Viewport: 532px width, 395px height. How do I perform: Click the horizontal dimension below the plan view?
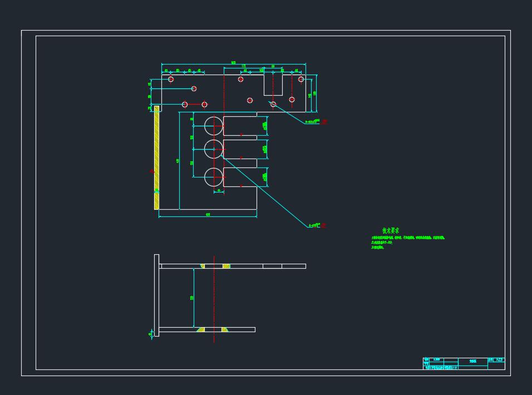pyautogui.click(x=208, y=215)
